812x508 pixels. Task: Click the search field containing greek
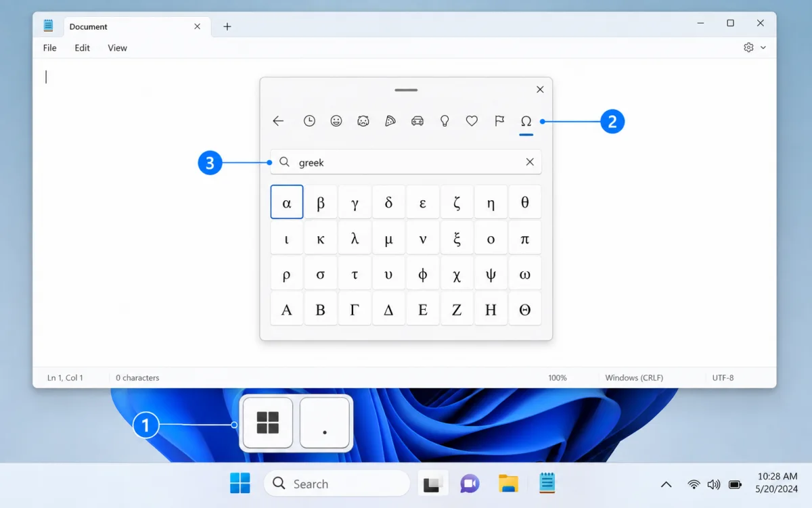click(406, 162)
